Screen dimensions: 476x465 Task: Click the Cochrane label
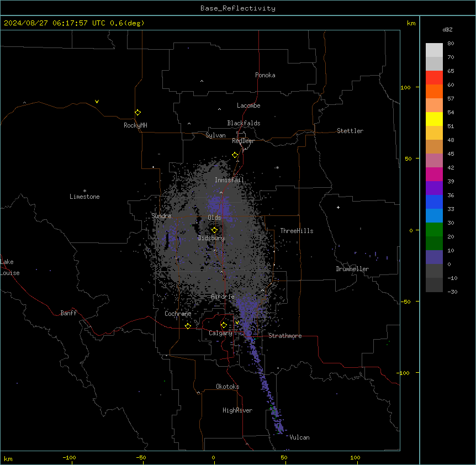point(178,314)
